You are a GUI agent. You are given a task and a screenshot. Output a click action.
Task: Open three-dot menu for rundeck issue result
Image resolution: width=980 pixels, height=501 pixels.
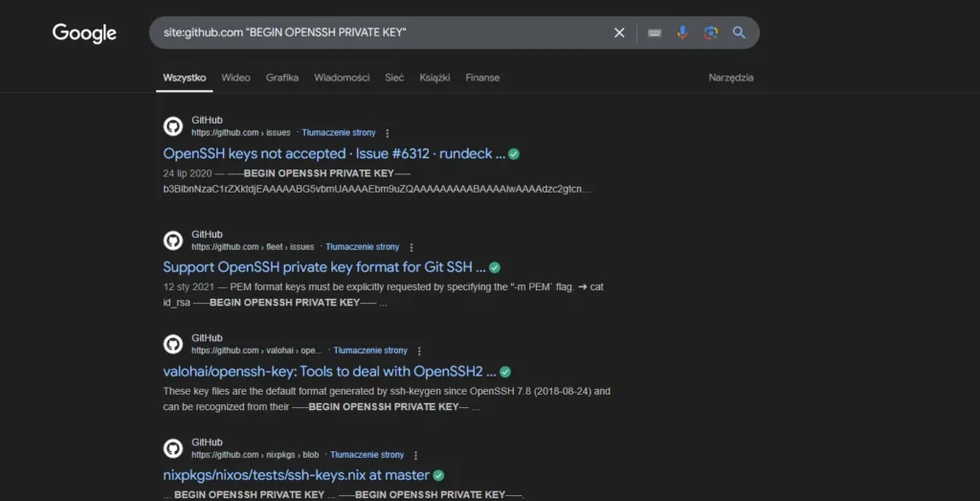pyautogui.click(x=388, y=133)
